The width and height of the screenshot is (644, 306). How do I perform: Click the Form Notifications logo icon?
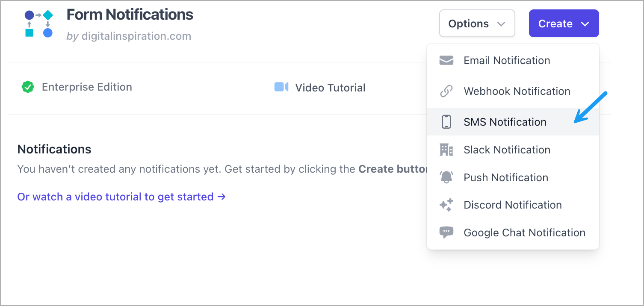(38, 24)
